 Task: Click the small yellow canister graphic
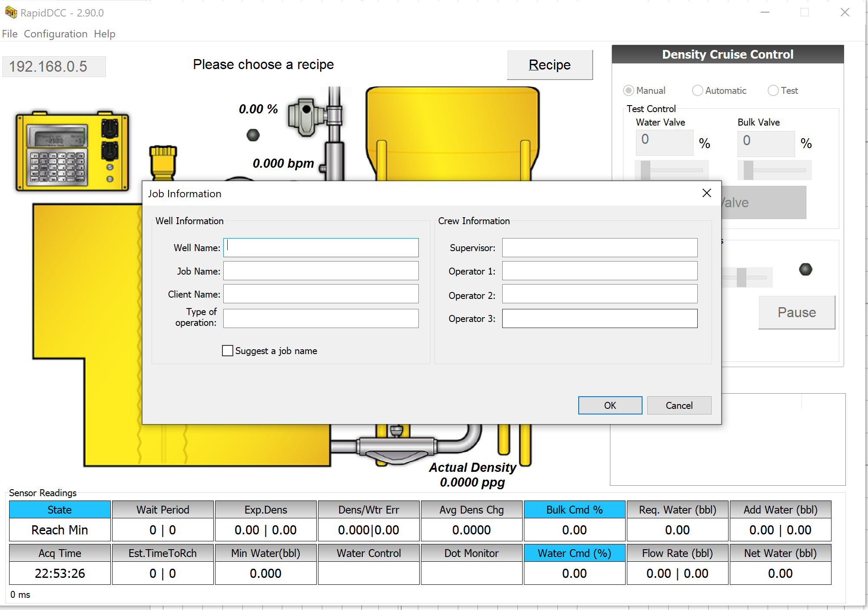click(x=163, y=163)
